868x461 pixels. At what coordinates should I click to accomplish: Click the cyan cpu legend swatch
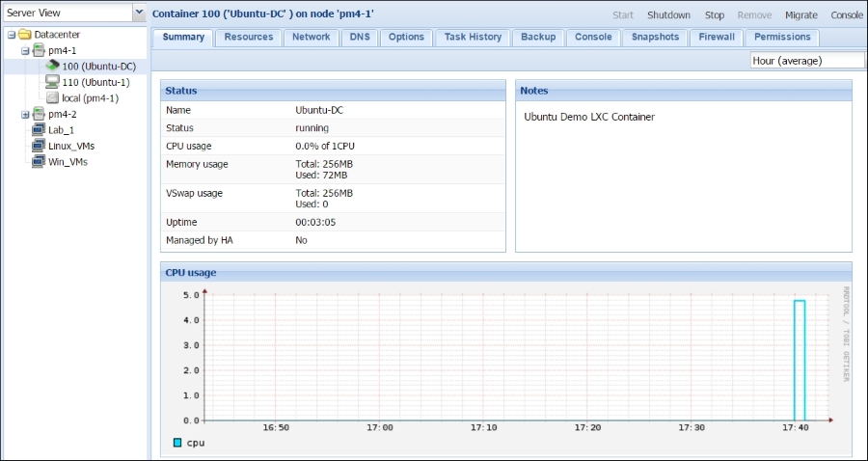pos(177,443)
